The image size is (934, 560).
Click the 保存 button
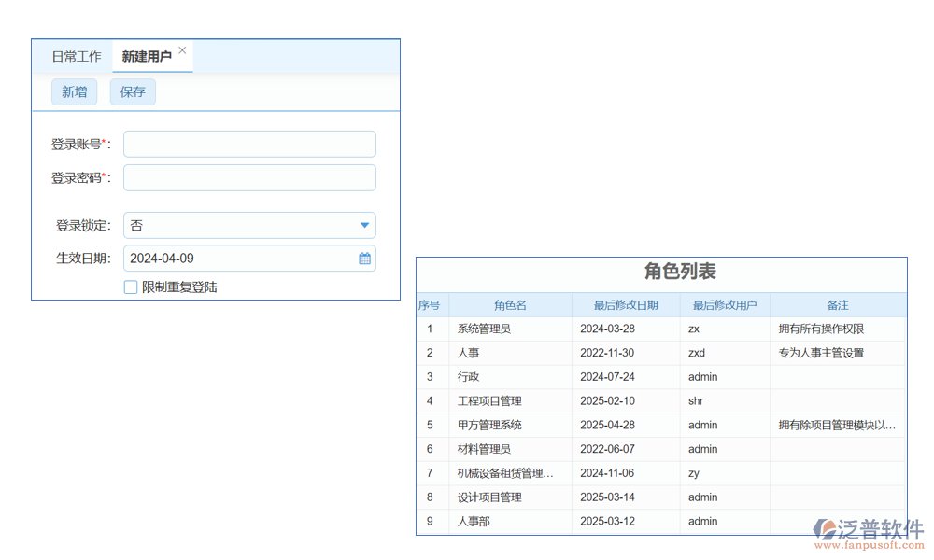[133, 91]
